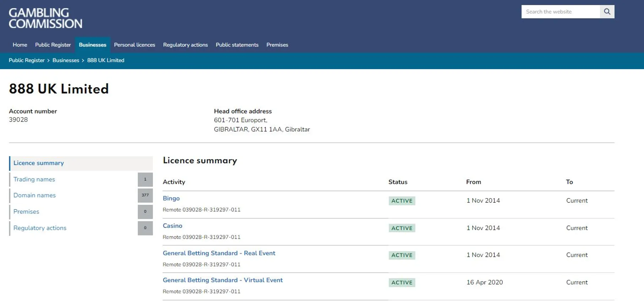Open Trading names sidebar tab
The height and width of the screenshot is (301, 644).
(81, 179)
